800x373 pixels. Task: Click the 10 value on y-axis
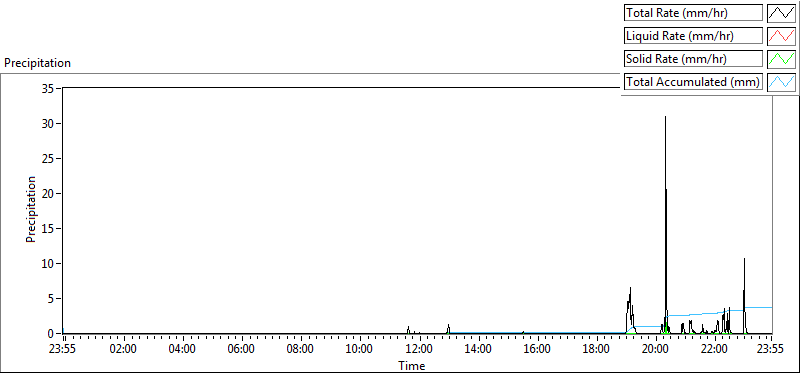[48, 263]
